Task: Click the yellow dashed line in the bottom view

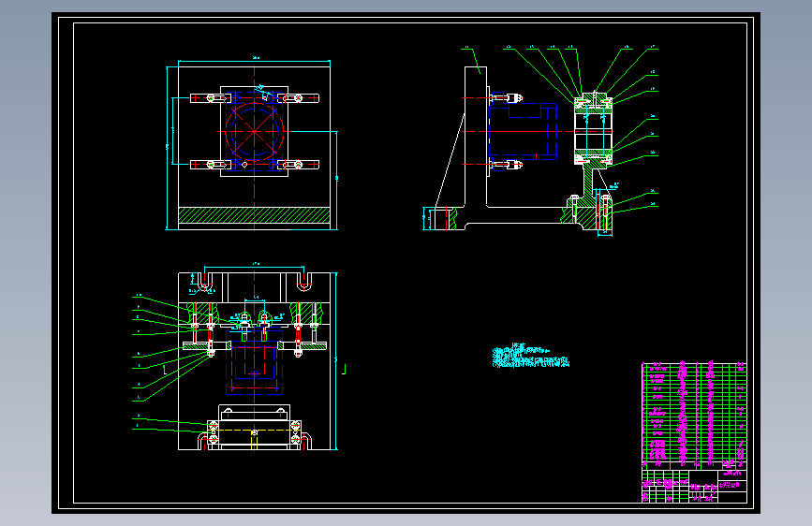Action: 254,431
